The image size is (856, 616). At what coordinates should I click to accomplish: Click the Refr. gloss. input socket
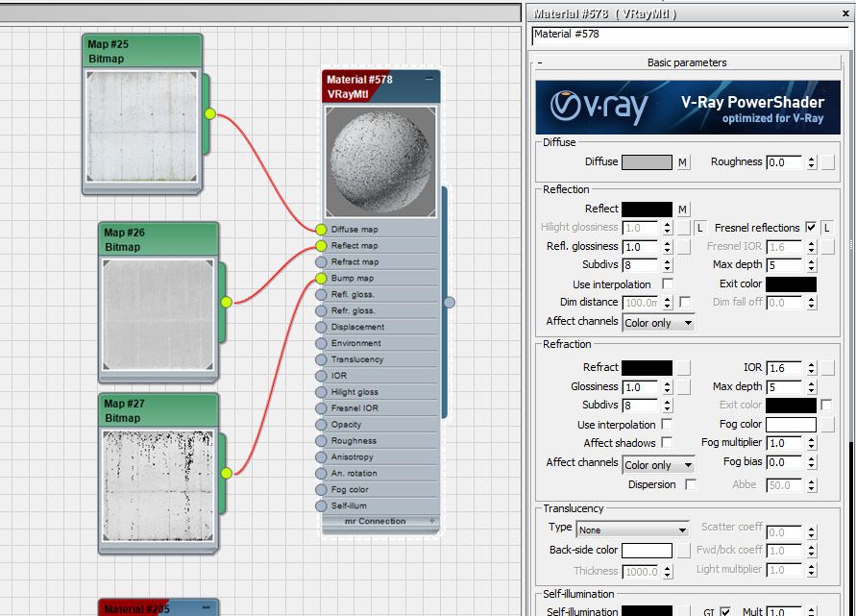(321, 311)
